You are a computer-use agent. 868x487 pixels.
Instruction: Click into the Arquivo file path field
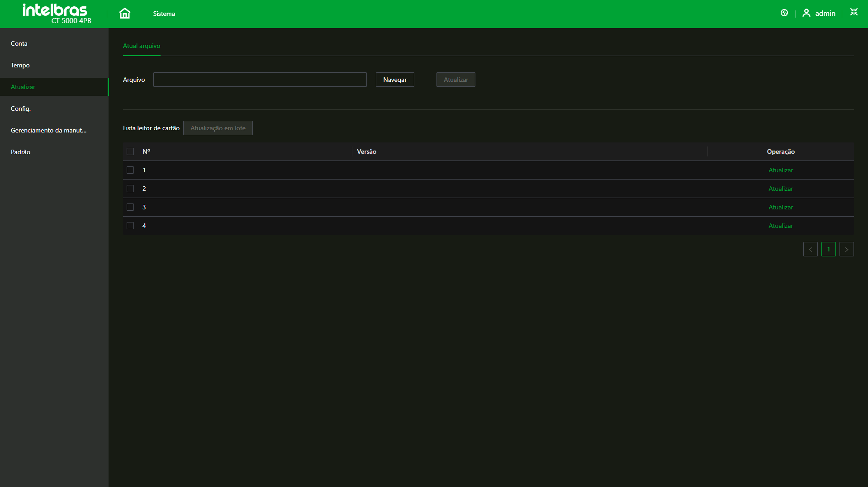[260, 80]
